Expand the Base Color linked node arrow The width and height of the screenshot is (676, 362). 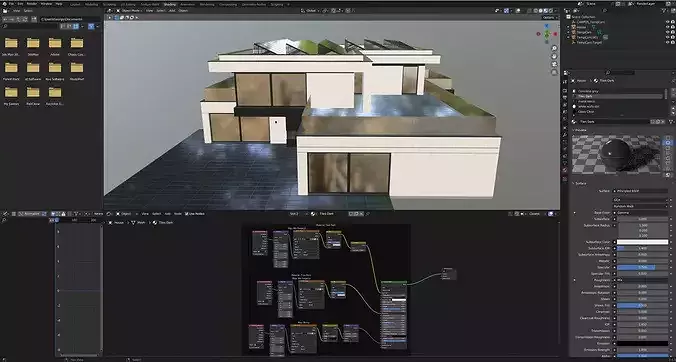coord(574,213)
